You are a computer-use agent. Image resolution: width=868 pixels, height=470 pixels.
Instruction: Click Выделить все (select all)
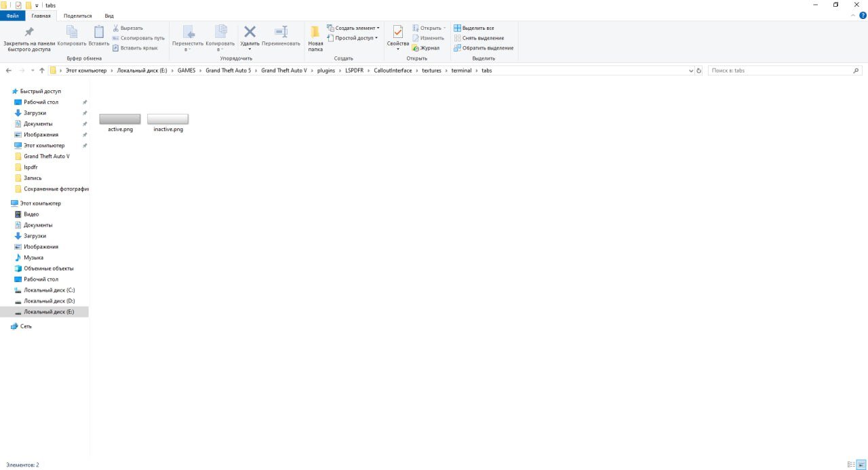pos(474,28)
